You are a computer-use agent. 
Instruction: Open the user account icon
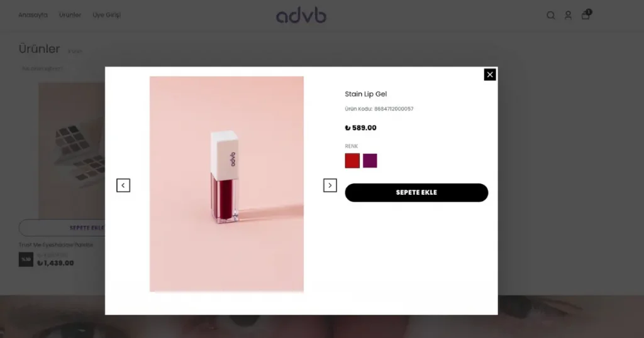(568, 16)
